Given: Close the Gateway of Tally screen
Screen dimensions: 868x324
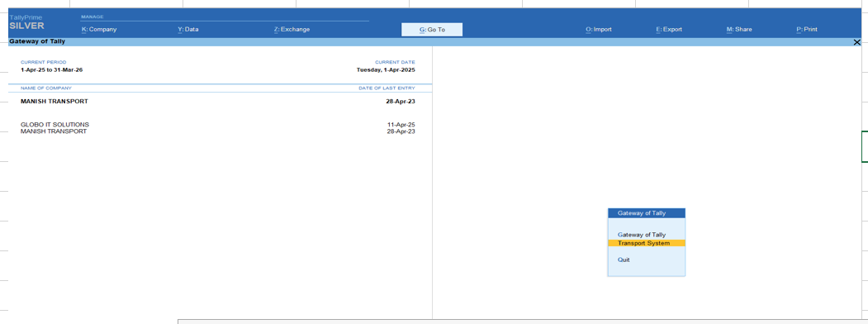Looking at the screenshot, I should pyautogui.click(x=857, y=42).
